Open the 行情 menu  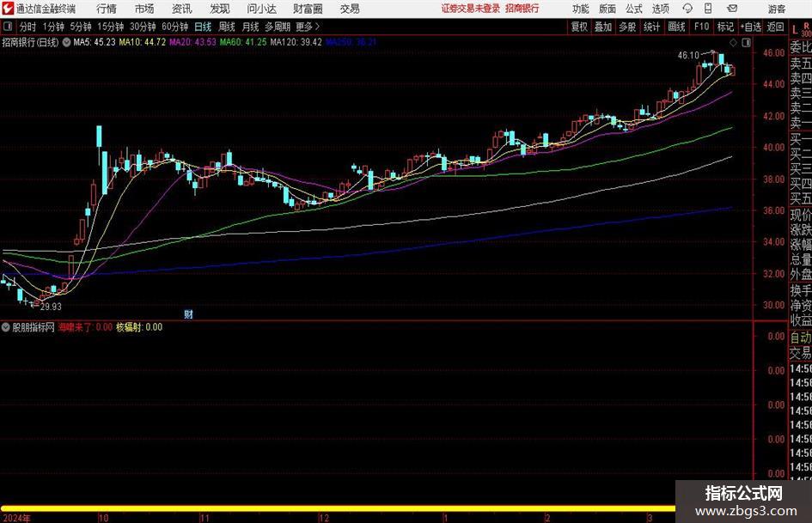(107, 9)
